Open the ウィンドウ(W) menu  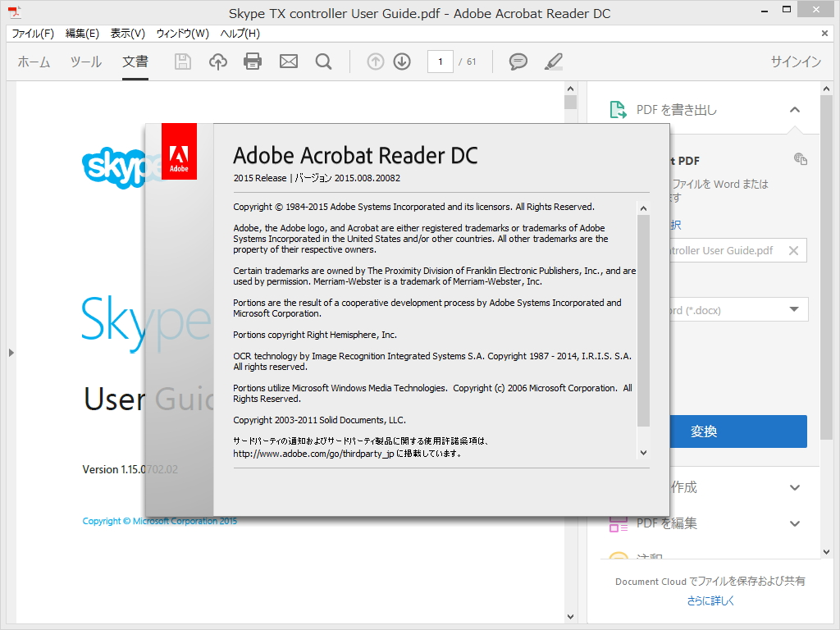click(x=182, y=33)
